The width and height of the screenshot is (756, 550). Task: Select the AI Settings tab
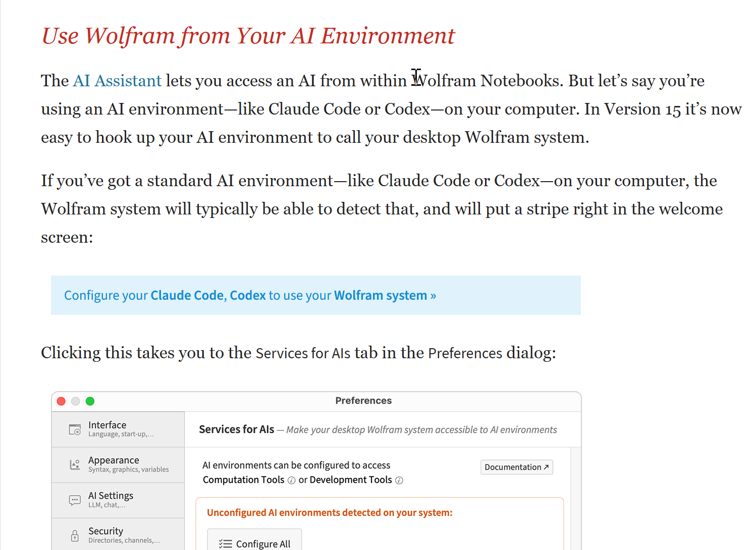coord(118,500)
